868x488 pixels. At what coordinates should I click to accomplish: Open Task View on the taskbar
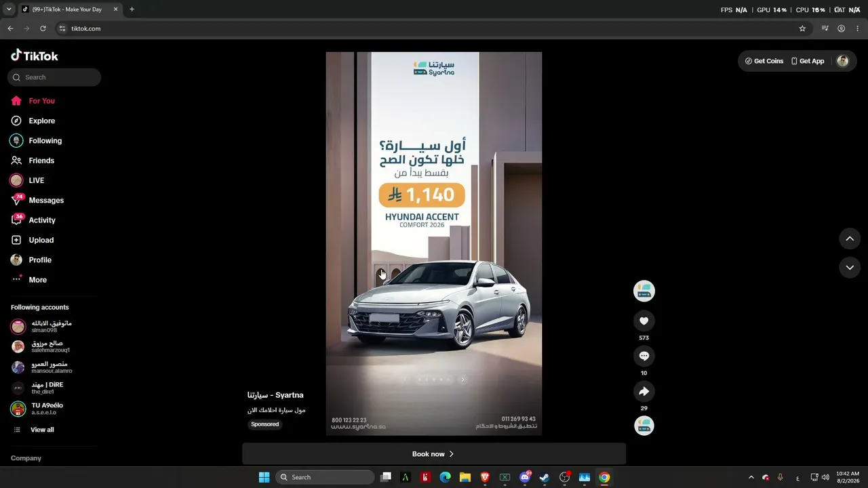pos(386,477)
